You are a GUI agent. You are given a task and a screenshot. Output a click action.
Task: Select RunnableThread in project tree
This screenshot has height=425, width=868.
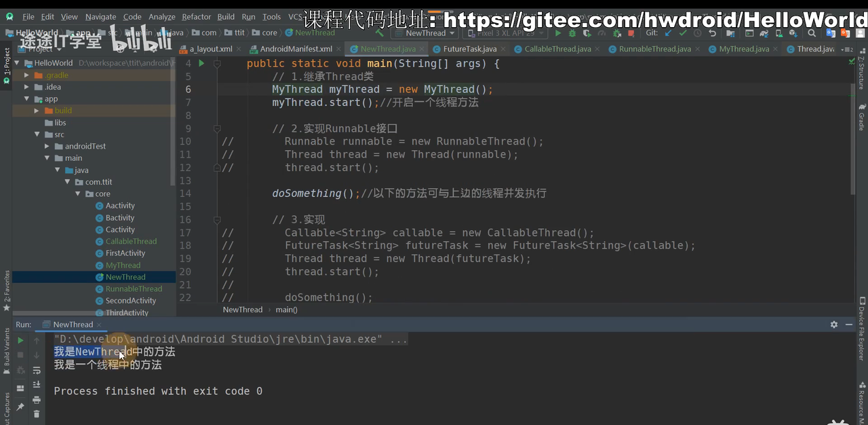pyautogui.click(x=134, y=289)
